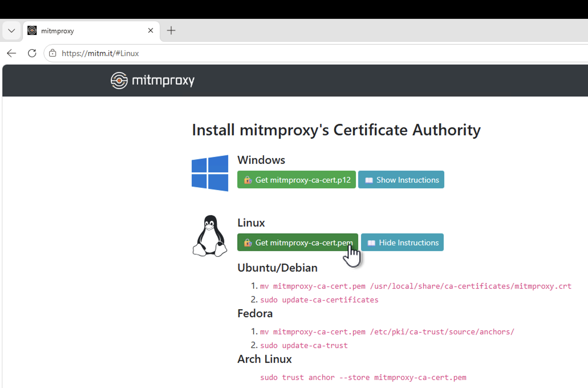Click the mitmproxy logo in header
The height and width of the screenshot is (388, 588).
(153, 80)
